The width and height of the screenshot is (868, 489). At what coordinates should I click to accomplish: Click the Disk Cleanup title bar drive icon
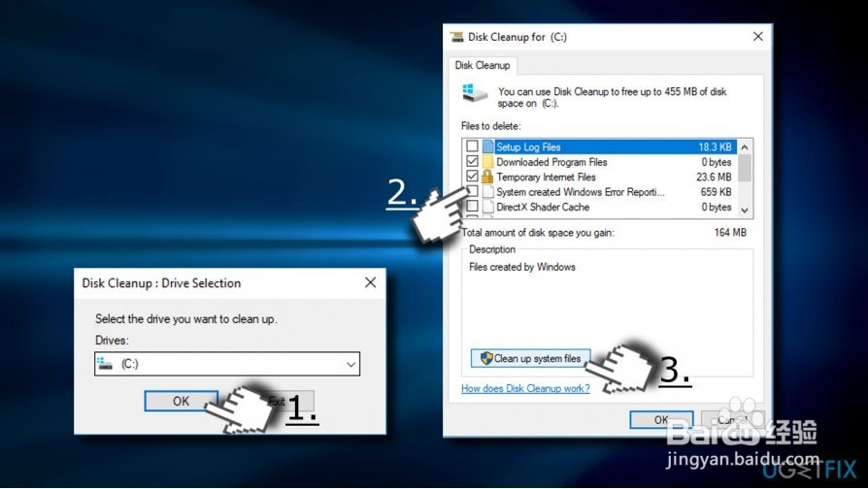[x=456, y=37]
